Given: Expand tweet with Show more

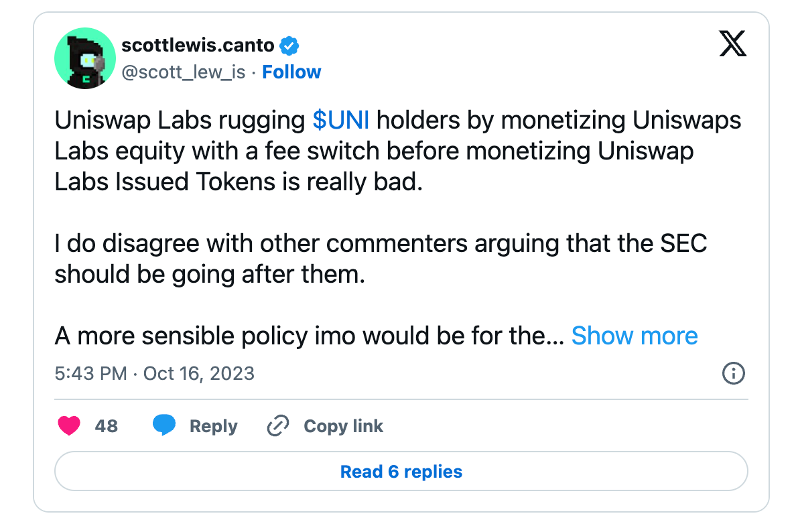Looking at the screenshot, I should (x=634, y=335).
